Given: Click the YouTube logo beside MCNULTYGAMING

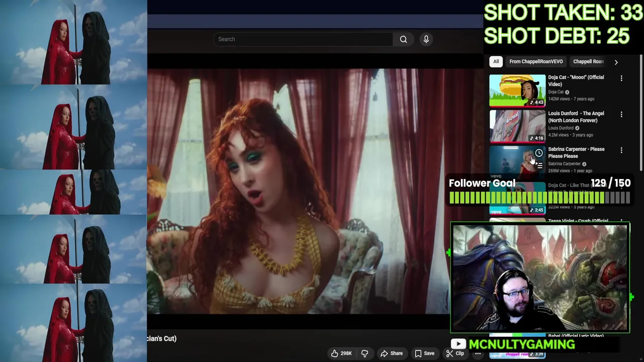Looking at the screenshot, I should pos(458,344).
